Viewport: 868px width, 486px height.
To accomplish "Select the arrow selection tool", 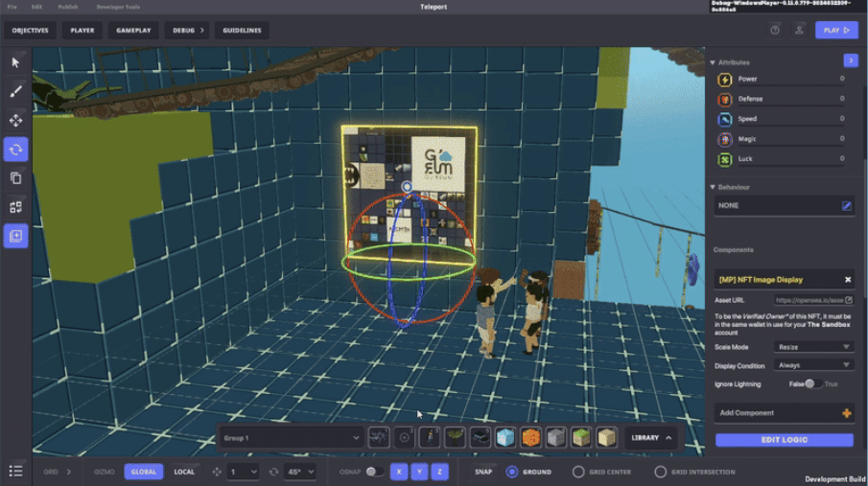I will [x=15, y=62].
